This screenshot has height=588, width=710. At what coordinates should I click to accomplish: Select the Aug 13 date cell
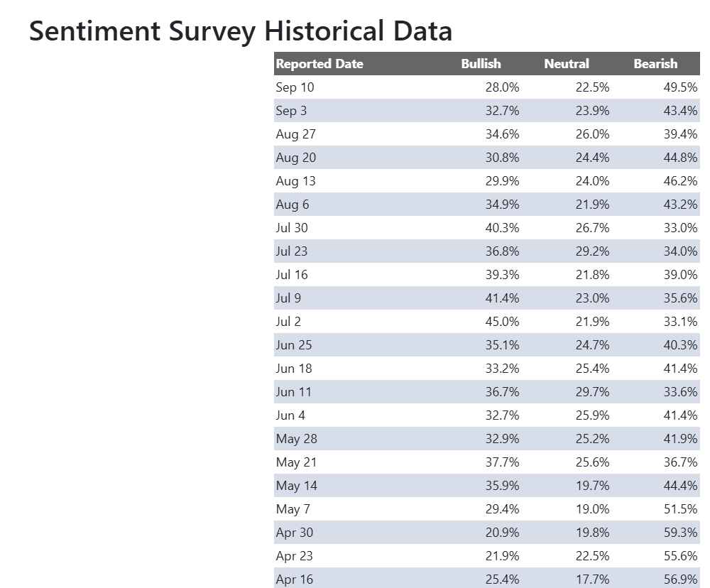click(x=295, y=181)
